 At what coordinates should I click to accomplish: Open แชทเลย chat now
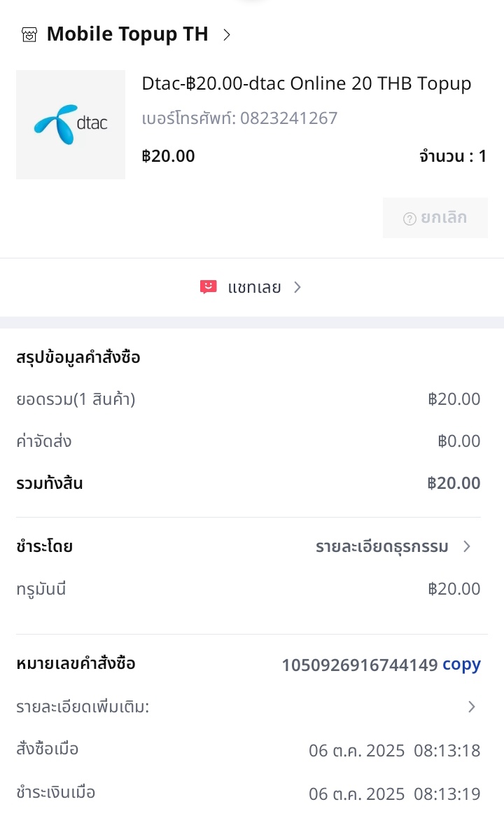[254, 287]
